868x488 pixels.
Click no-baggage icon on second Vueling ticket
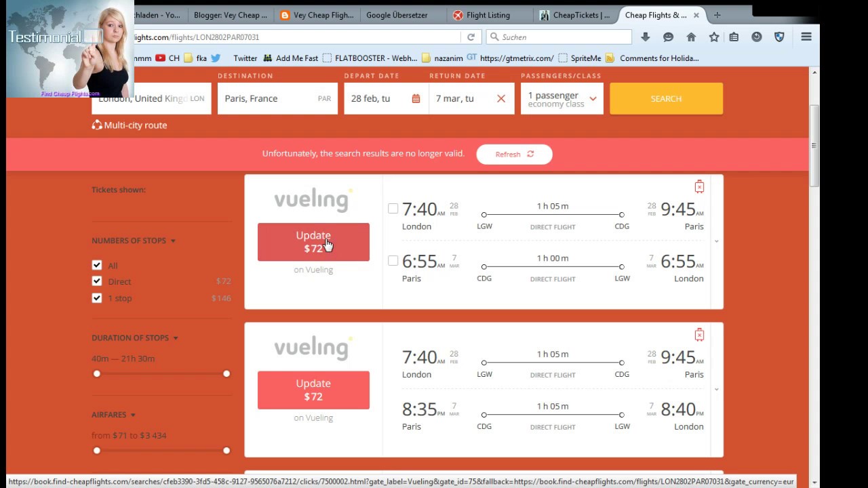coord(699,334)
